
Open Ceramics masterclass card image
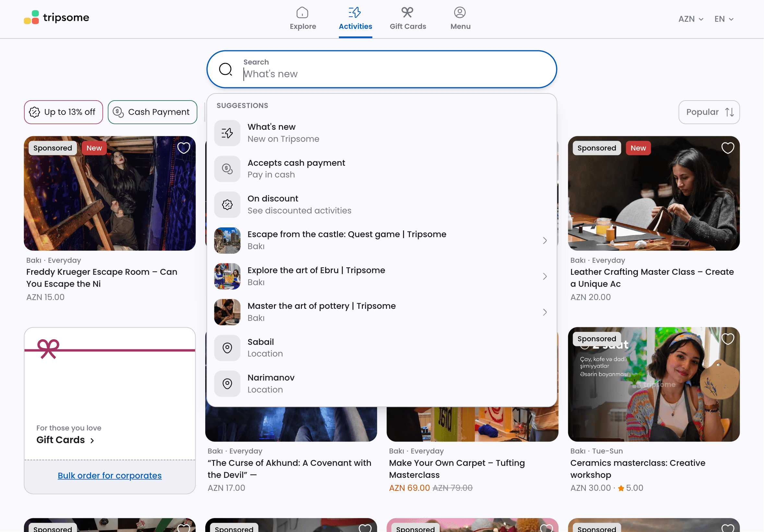tap(654, 384)
